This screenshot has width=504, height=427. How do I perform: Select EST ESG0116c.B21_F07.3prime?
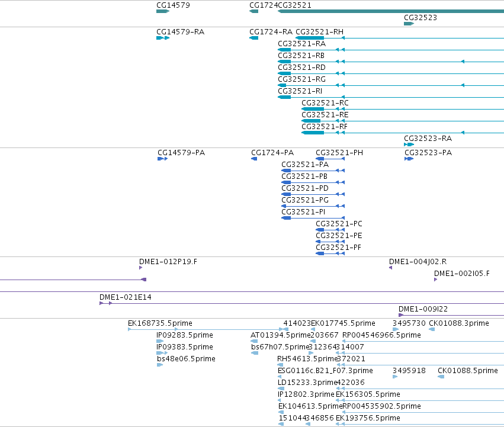point(325,371)
